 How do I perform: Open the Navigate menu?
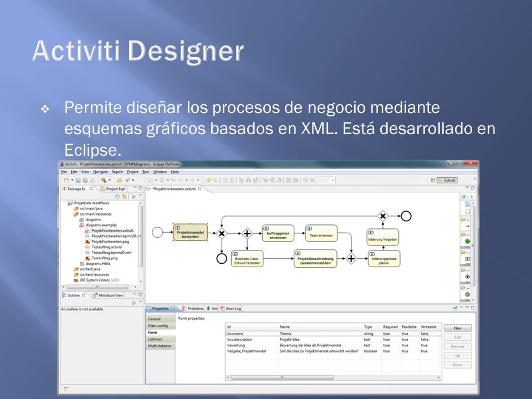(x=100, y=172)
